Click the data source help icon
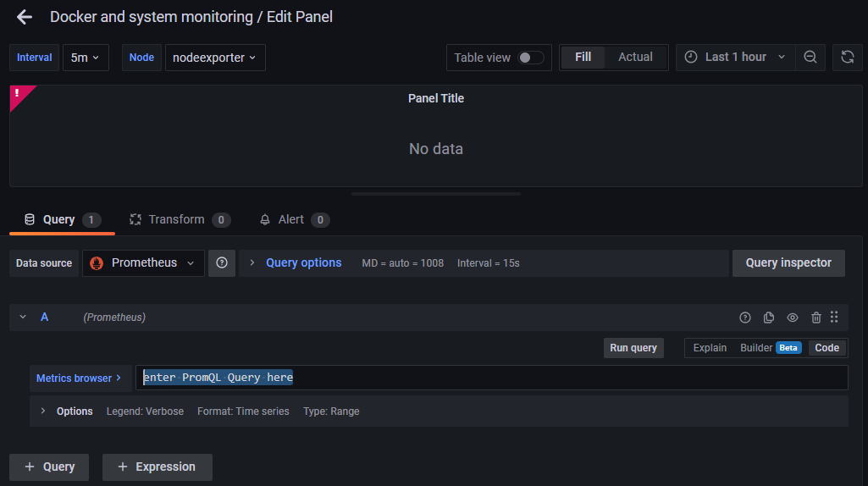868x486 pixels. pos(222,263)
